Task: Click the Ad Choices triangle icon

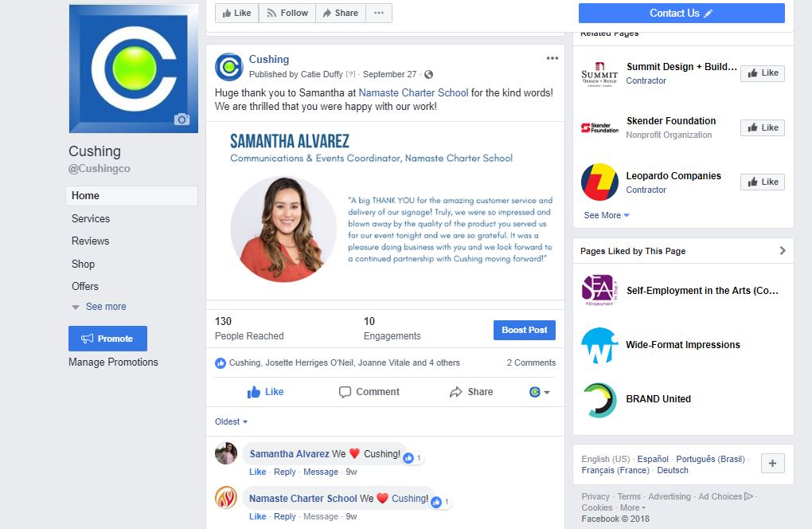Action: coord(748,496)
